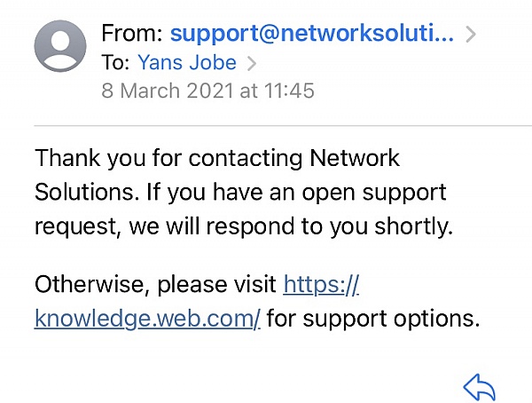Expand sender details via chevron after support address
Viewport: 532px width, 403px height.
point(471,35)
